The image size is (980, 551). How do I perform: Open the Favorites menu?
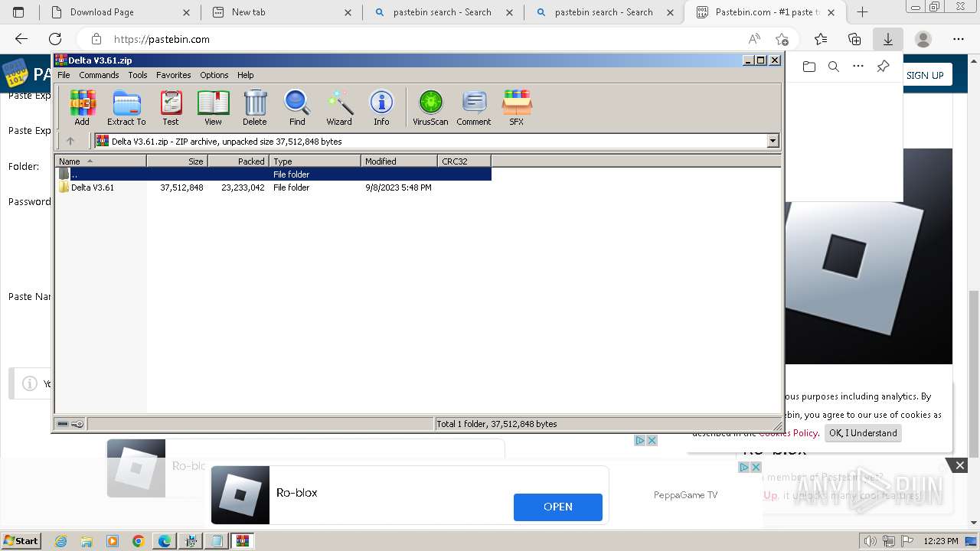click(174, 75)
